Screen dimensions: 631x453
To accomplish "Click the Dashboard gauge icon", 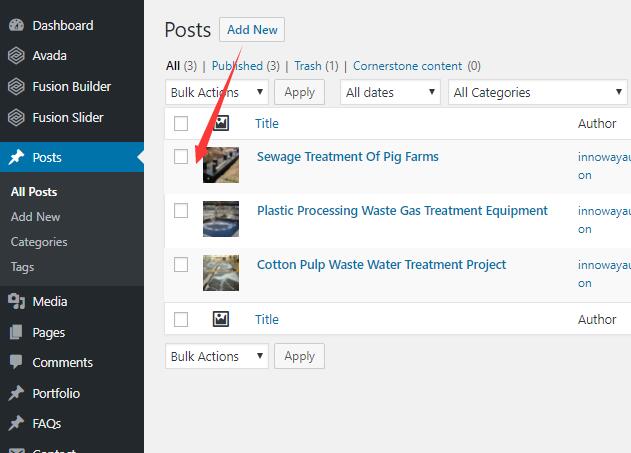I will [16, 25].
